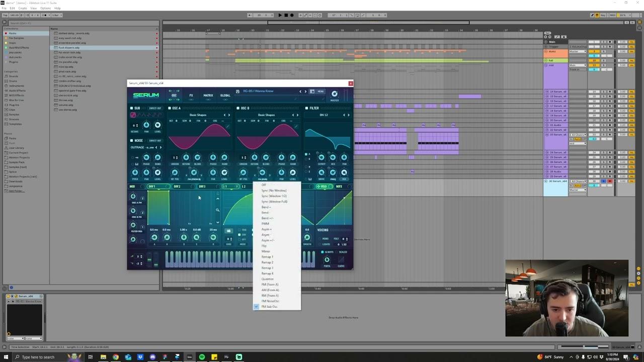Choose Mirror from warp mode menu
The width and height of the screenshot is (644, 362).
pos(266,251)
